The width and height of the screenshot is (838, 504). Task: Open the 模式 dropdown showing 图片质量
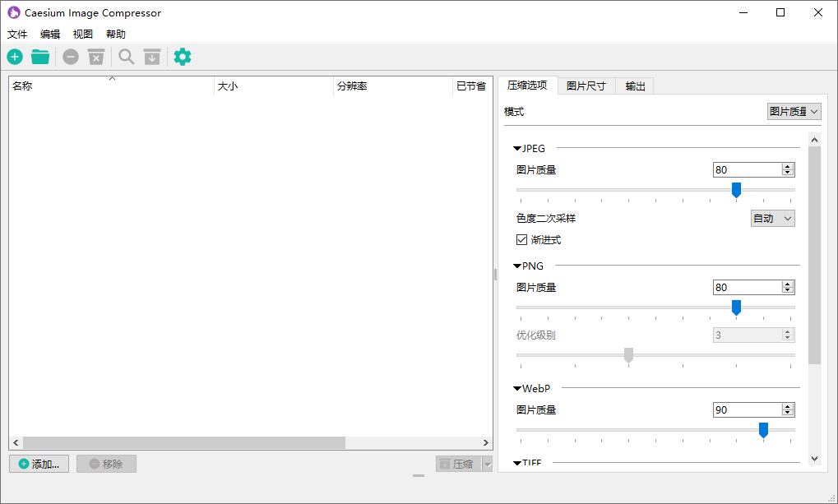click(794, 112)
